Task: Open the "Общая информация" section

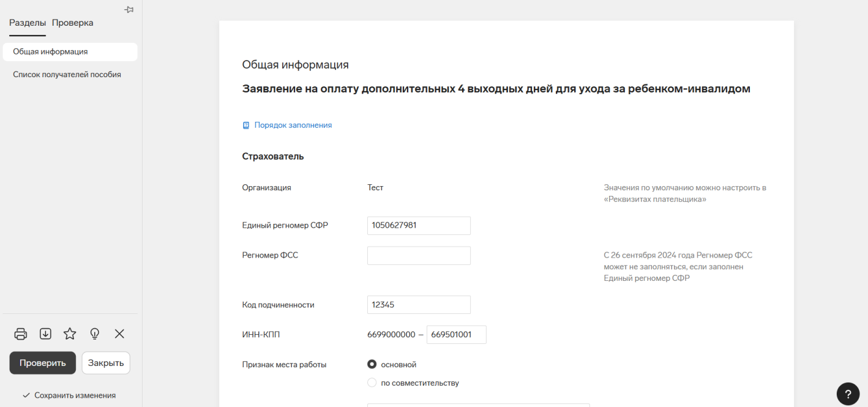Action: [50, 52]
